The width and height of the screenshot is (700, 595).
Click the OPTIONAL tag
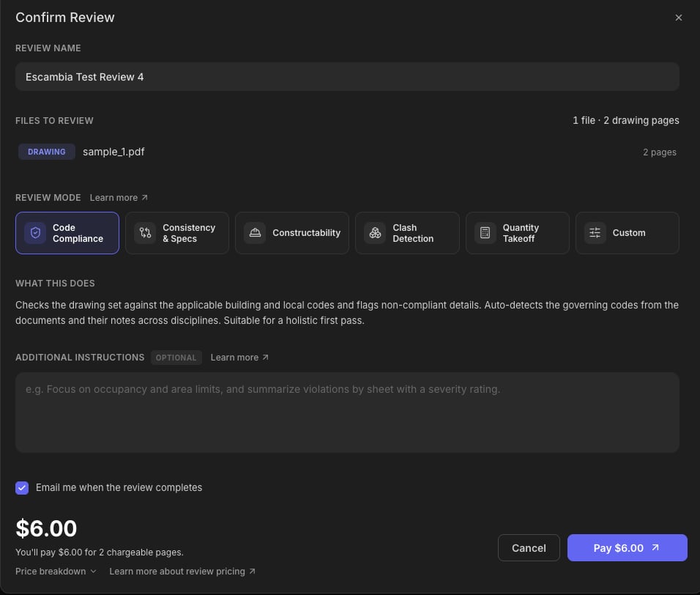coord(176,358)
